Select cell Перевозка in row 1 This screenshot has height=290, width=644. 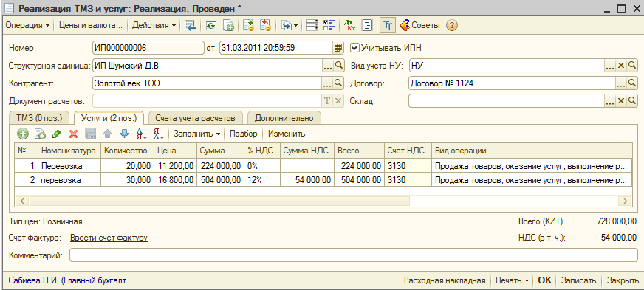coord(69,166)
